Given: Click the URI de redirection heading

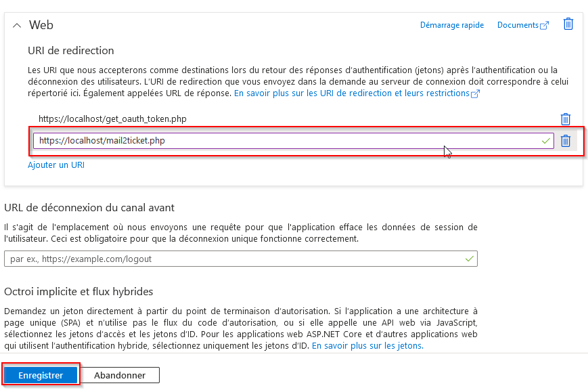Looking at the screenshot, I should (71, 51).
